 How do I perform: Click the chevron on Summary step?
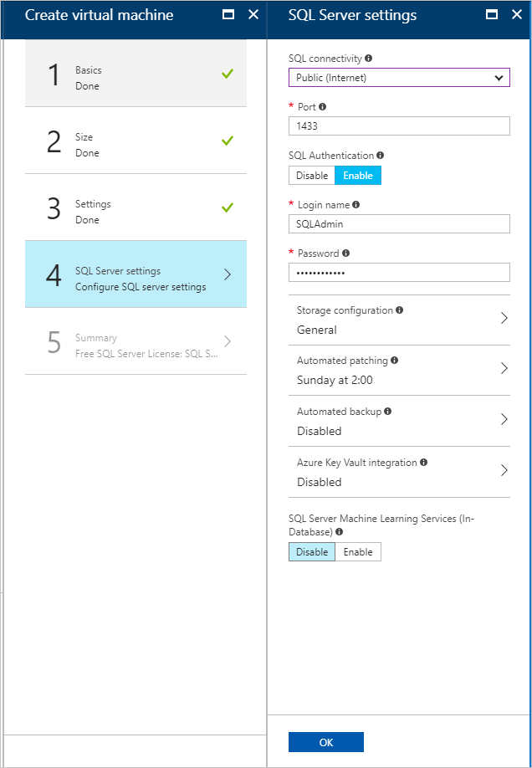228,340
